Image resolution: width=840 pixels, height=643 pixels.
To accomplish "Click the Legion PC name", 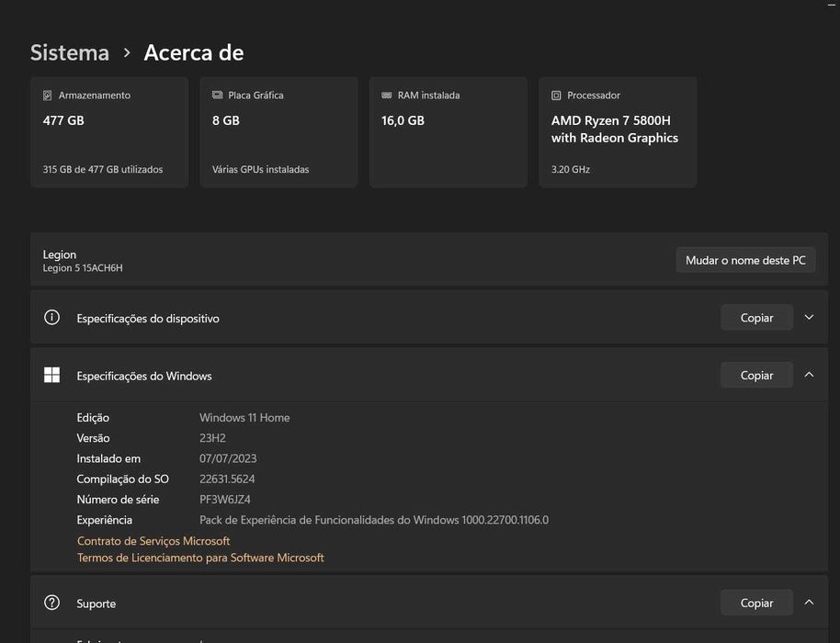I will [x=60, y=254].
